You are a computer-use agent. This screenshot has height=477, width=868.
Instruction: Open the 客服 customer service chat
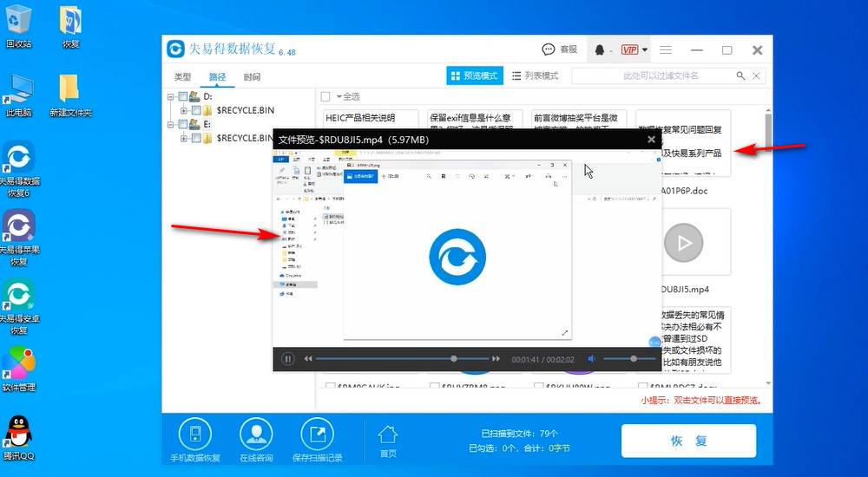(559, 49)
